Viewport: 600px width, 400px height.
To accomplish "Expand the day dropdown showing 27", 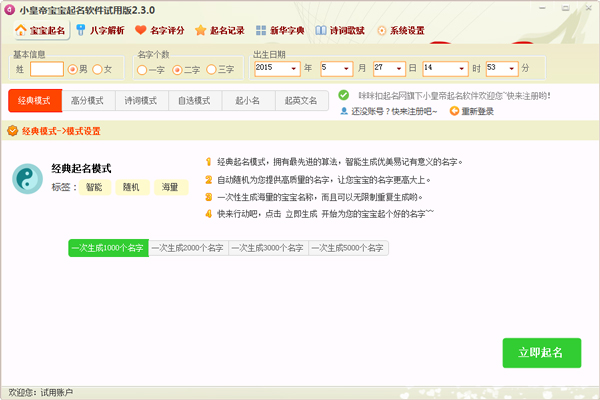I will 399,69.
